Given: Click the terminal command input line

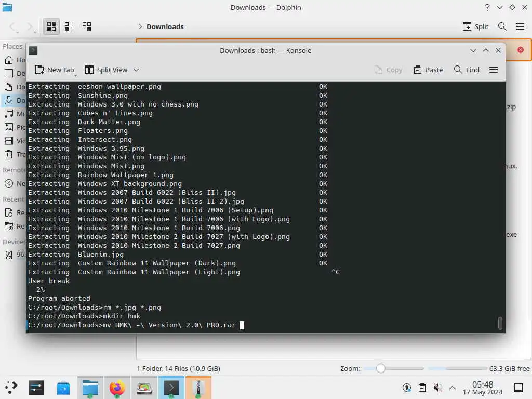Looking at the screenshot, I should pos(136,325).
